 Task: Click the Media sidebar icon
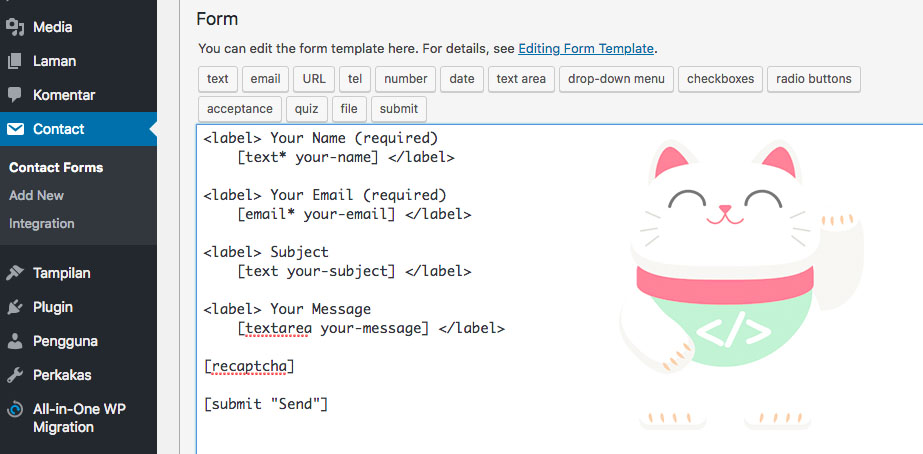click(15, 27)
